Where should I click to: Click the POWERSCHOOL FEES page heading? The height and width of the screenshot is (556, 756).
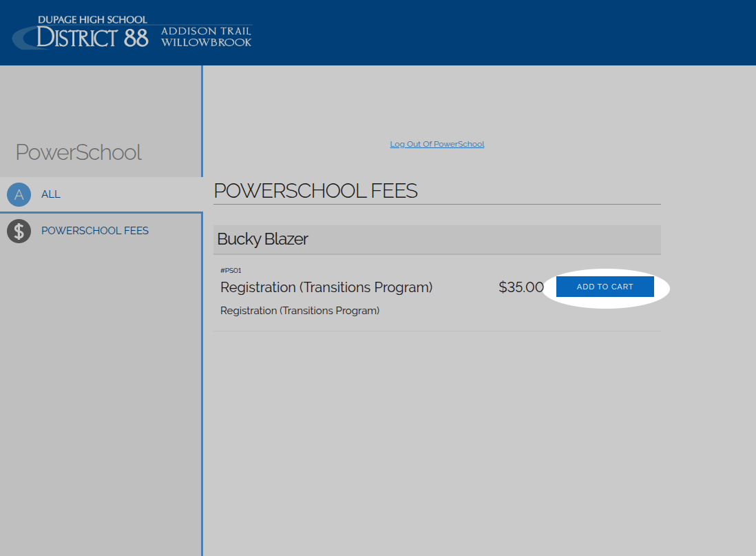click(315, 191)
